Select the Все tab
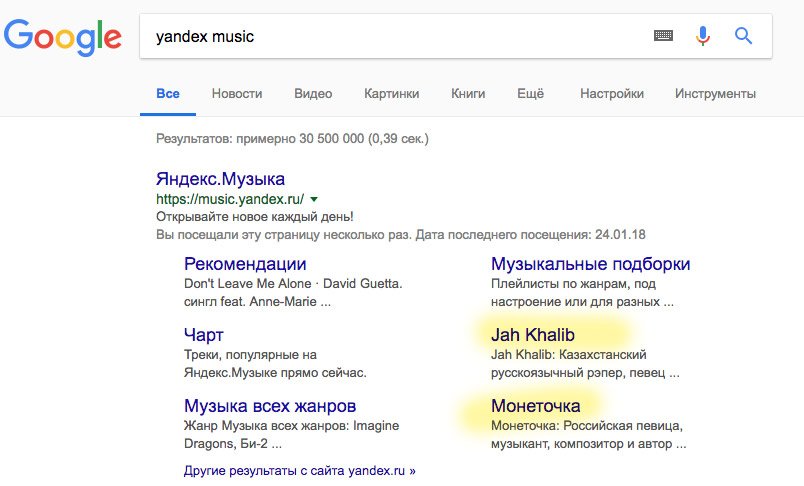Screen dimensions: 804x486 [168, 94]
